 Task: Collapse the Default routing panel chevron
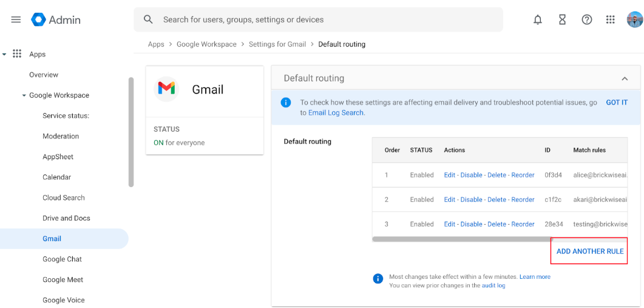(x=625, y=78)
